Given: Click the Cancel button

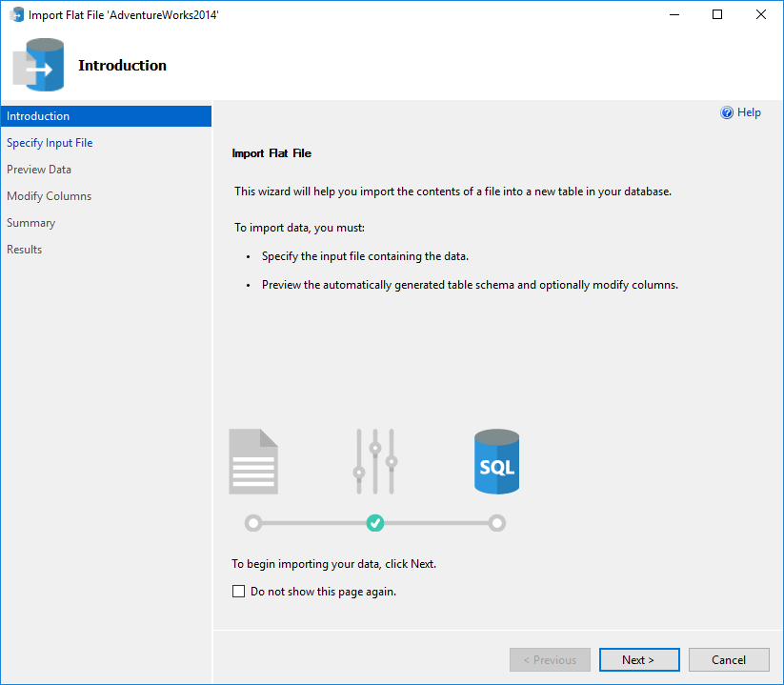Looking at the screenshot, I should 729,659.
